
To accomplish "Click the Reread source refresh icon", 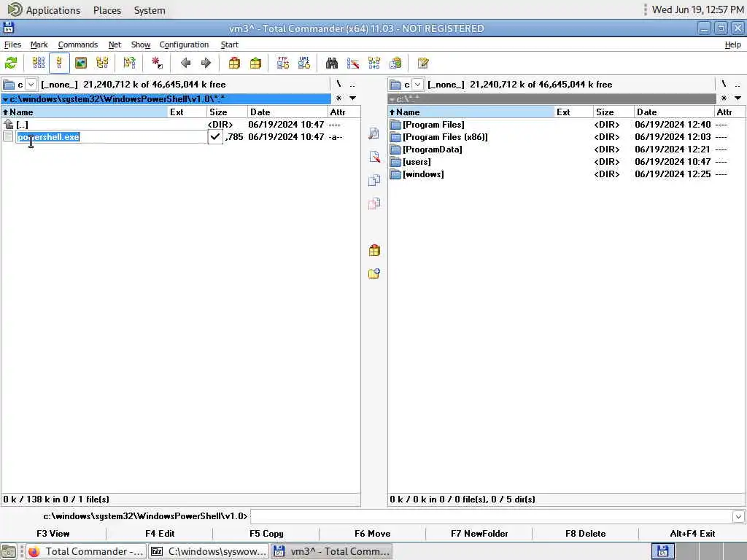I will coord(11,63).
